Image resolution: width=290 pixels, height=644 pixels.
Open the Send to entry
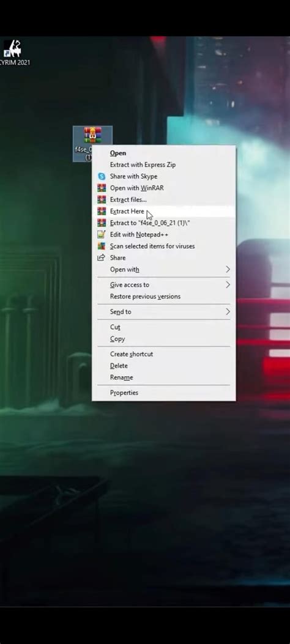click(121, 312)
